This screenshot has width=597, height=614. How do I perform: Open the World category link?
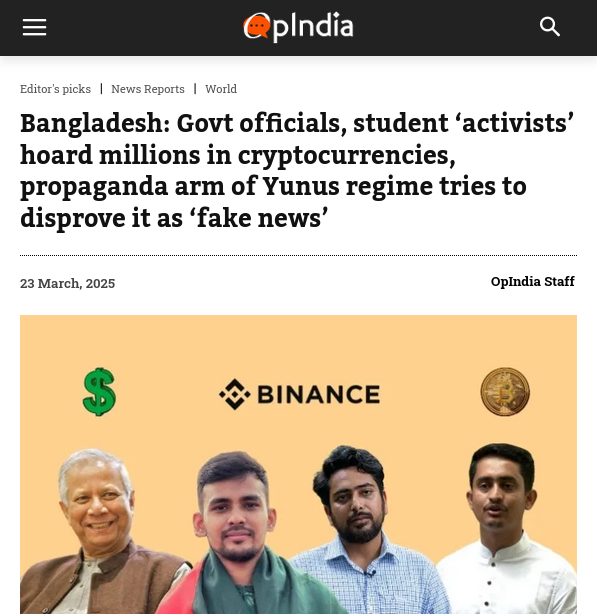[x=221, y=89]
